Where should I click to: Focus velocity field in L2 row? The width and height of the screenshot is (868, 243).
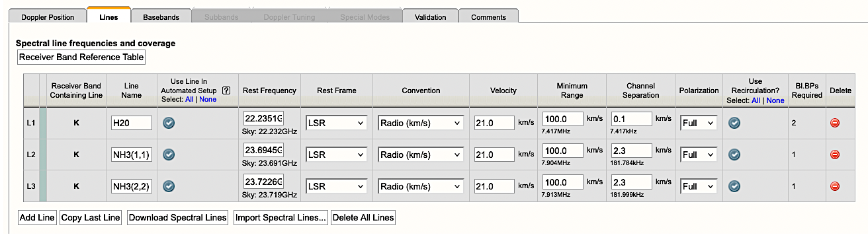(x=494, y=155)
